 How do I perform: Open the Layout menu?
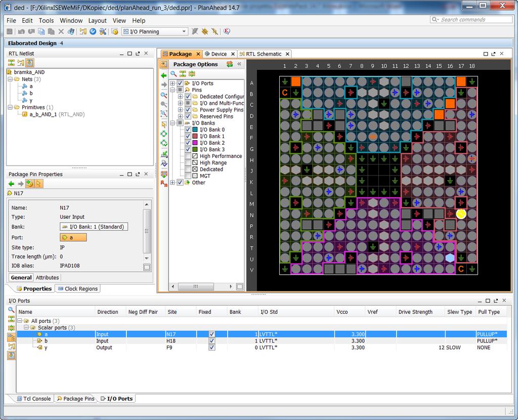coord(97,20)
